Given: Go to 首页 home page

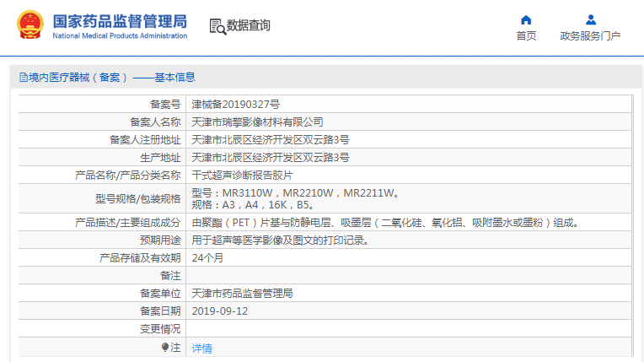Looking at the screenshot, I should (x=526, y=35).
